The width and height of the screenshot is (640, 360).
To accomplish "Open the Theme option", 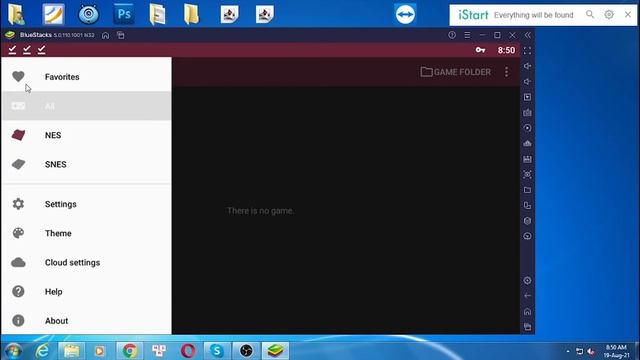I will [x=86, y=233].
